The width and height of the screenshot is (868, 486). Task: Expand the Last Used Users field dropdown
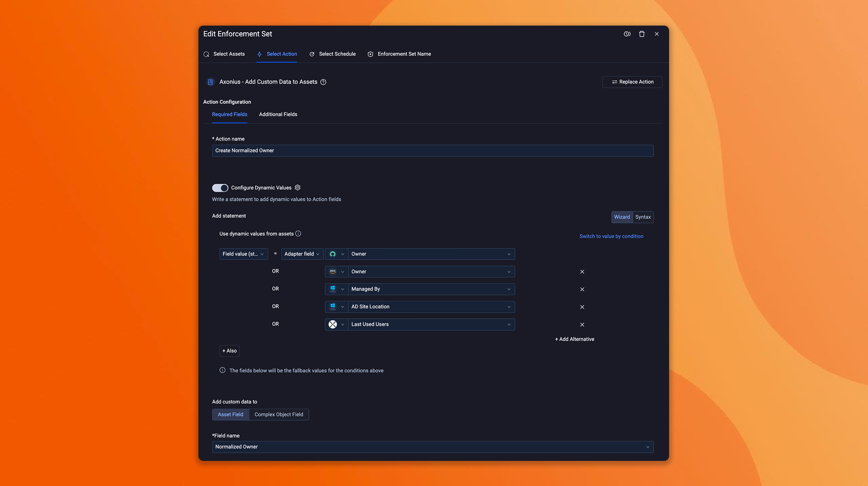[431, 324]
